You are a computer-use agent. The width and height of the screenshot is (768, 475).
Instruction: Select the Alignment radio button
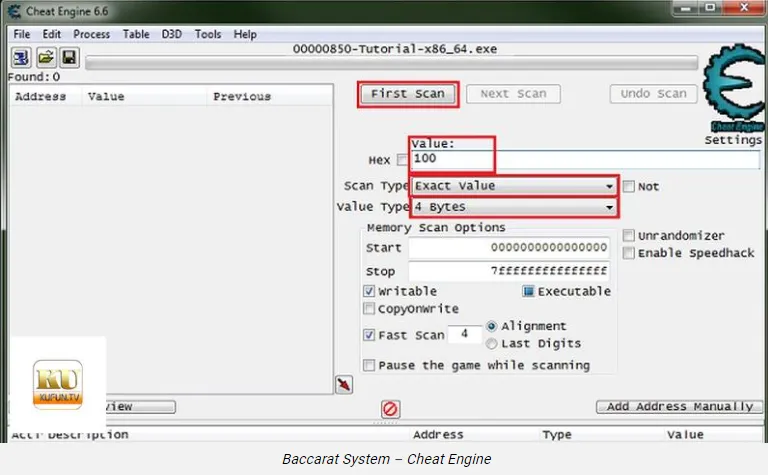[x=491, y=326]
